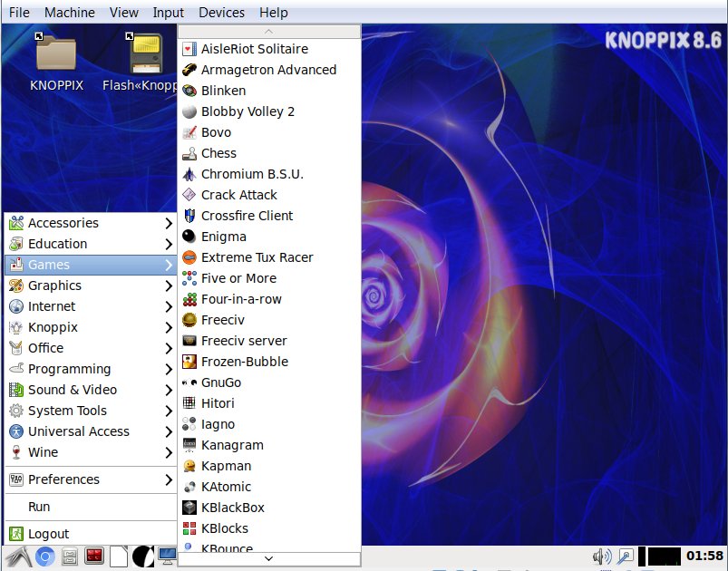Click the Games list scroll-down arrow
The height and width of the screenshot is (571, 728).
(269, 558)
